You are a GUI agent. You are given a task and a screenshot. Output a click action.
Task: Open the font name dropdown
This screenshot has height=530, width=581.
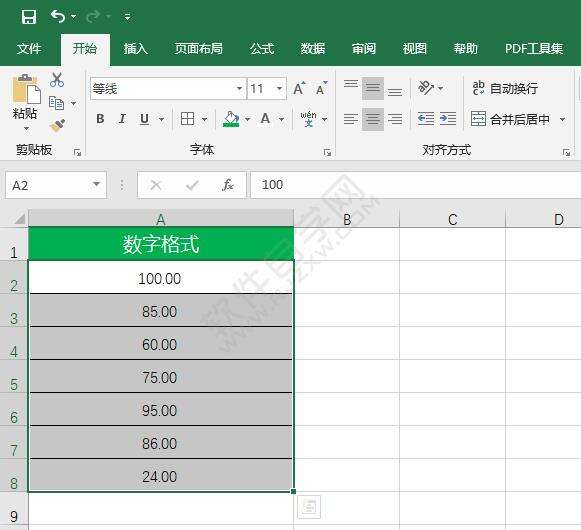point(239,89)
